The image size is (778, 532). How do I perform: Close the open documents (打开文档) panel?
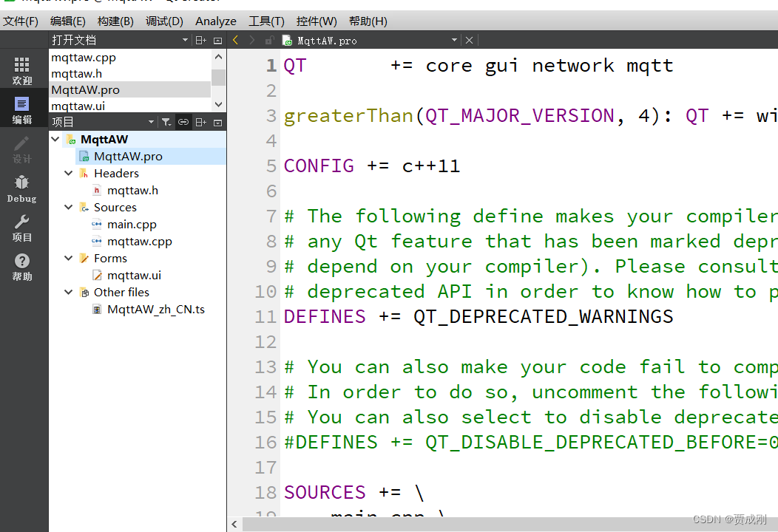[218, 41]
